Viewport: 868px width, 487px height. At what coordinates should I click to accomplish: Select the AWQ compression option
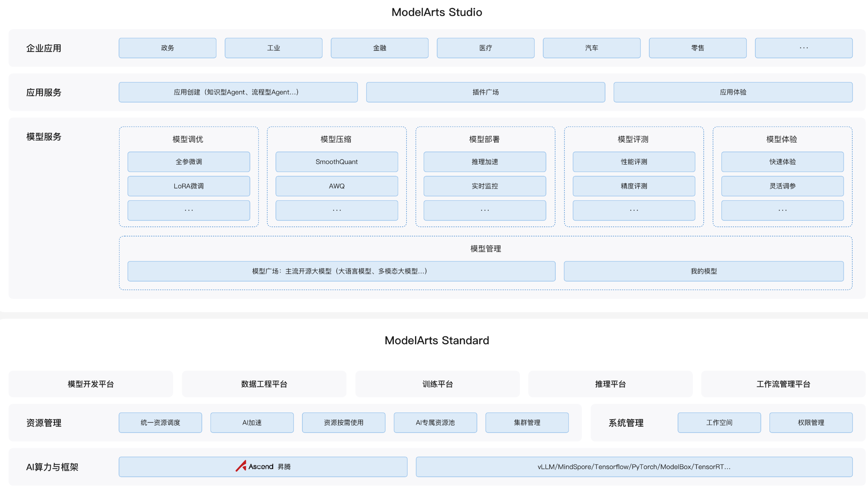(x=337, y=186)
